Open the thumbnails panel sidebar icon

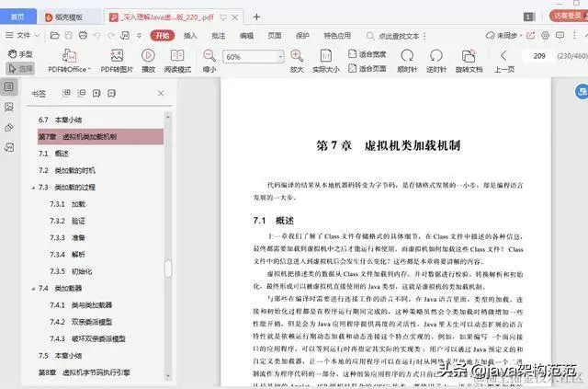(x=8, y=107)
